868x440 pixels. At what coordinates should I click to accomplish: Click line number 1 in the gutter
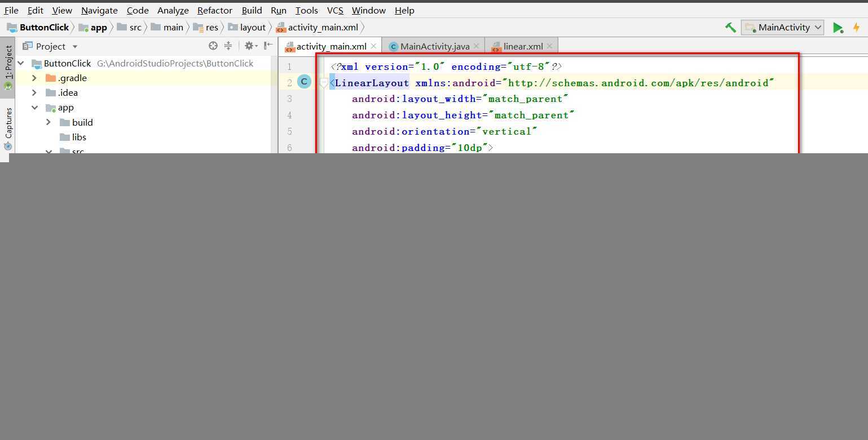coord(289,66)
